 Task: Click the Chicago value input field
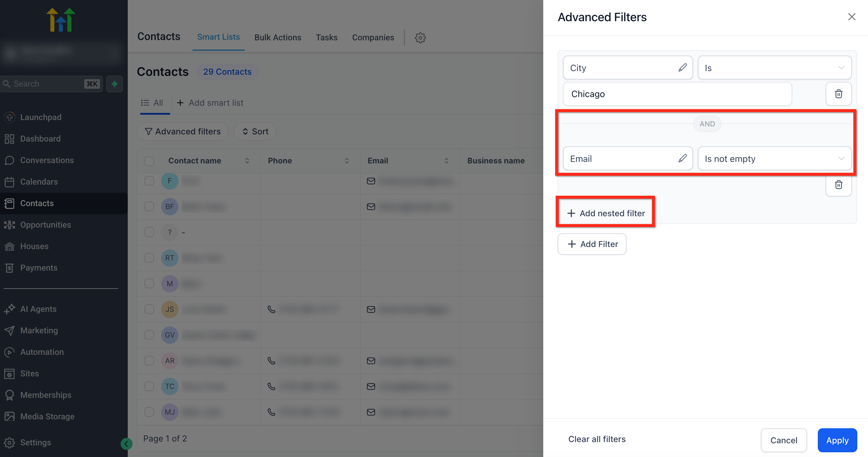(677, 94)
